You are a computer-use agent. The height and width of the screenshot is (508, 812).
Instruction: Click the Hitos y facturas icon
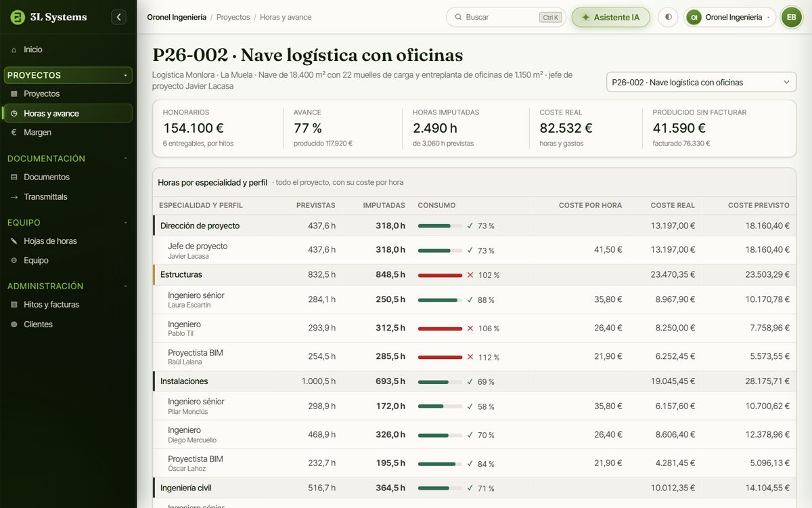coord(14,304)
